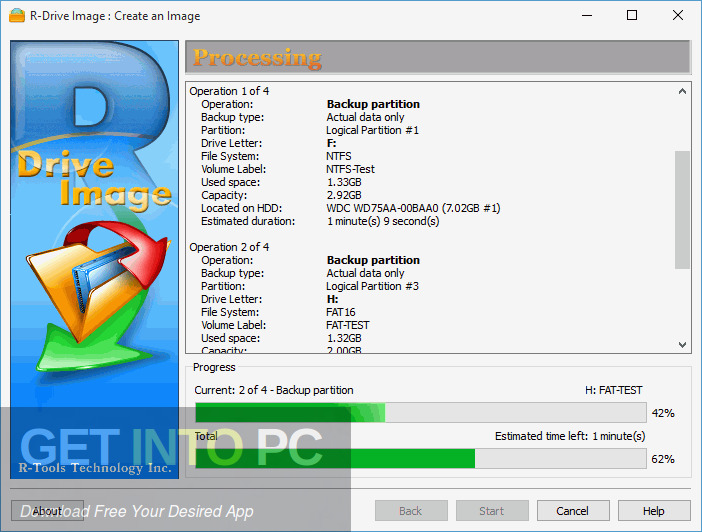This screenshot has height=532, width=702.
Task: Maximize the R-Drive Image window
Action: pyautogui.click(x=632, y=15)
